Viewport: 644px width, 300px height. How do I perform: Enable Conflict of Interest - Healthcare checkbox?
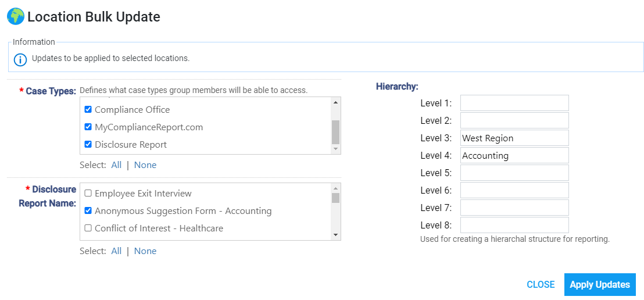(x=88, y=228)
